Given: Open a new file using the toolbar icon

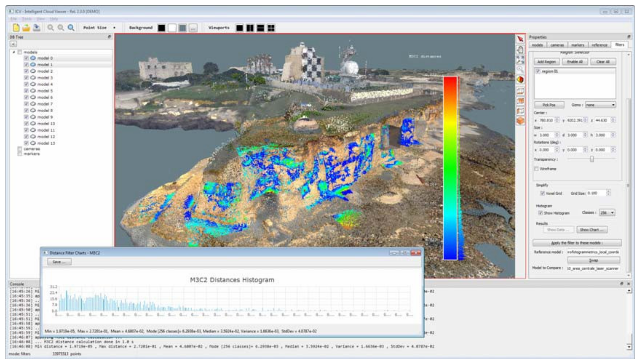Looking at the screenshot, I should pyautogui.click(x=15, y=28).
